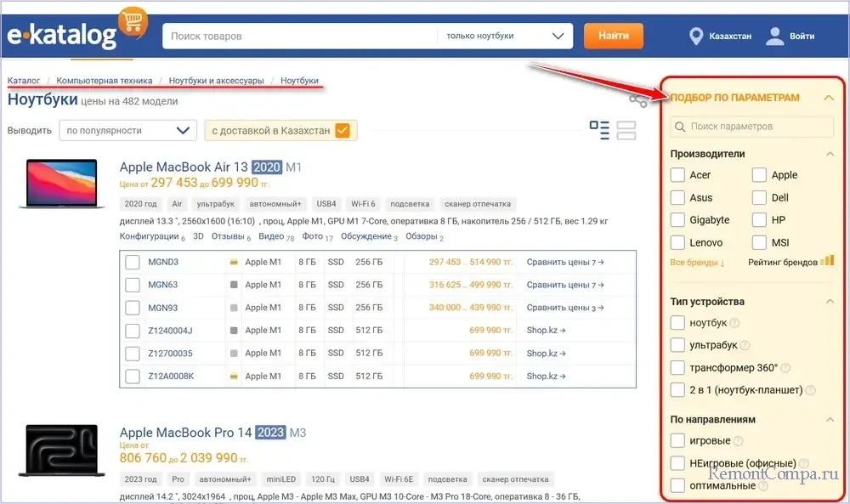Go to Каталог breadcrumb

tap(24, 81)
